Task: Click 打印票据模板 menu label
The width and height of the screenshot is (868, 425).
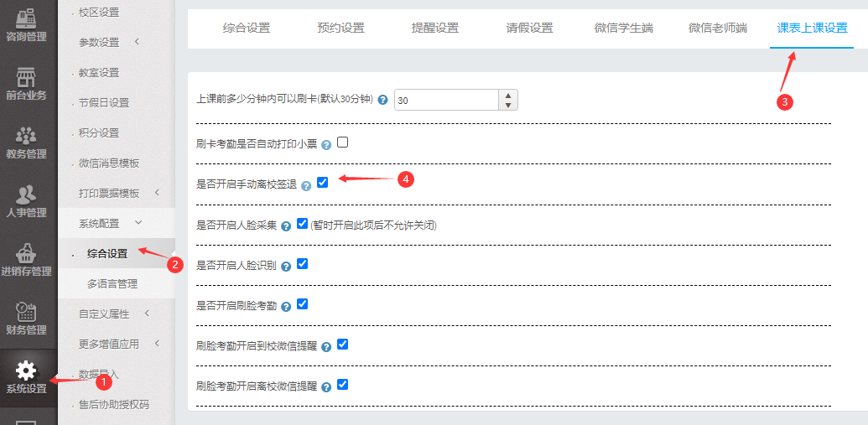Action: 109,193
